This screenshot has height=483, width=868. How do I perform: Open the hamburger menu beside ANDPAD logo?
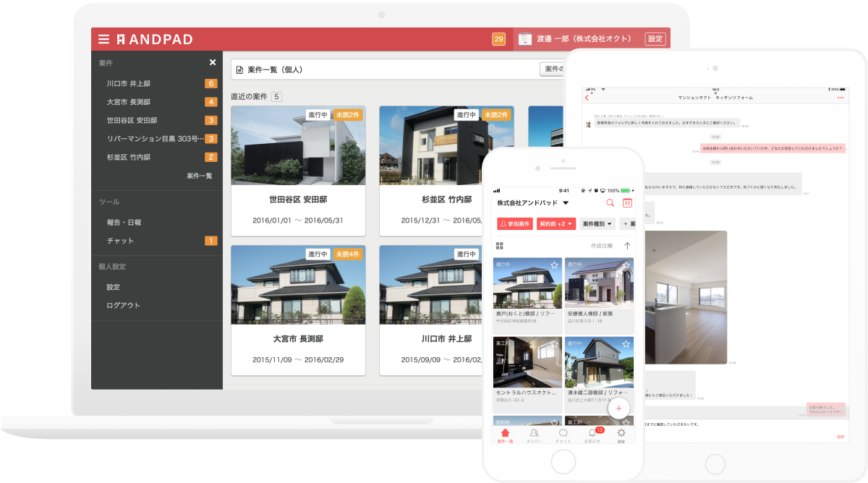(104, 39)
